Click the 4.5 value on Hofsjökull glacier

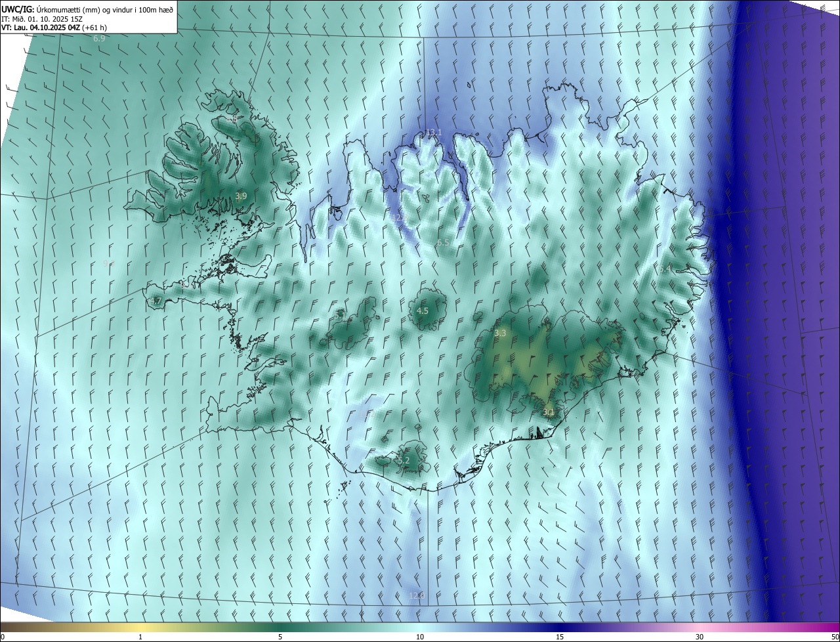click(423, 311)
